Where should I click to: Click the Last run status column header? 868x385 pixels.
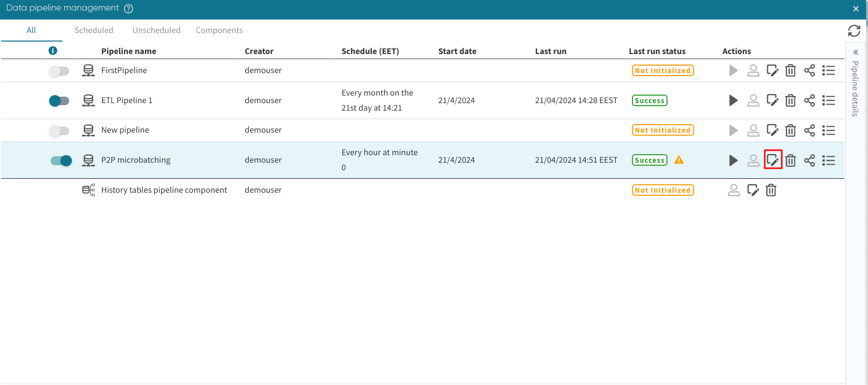pyautogui.click(x=657, y=51)
